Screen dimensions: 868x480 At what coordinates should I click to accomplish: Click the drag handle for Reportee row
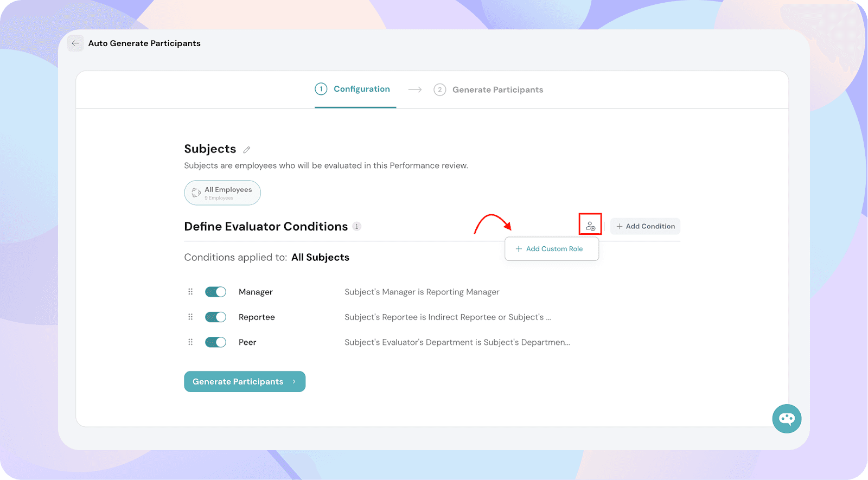[190, 317]
